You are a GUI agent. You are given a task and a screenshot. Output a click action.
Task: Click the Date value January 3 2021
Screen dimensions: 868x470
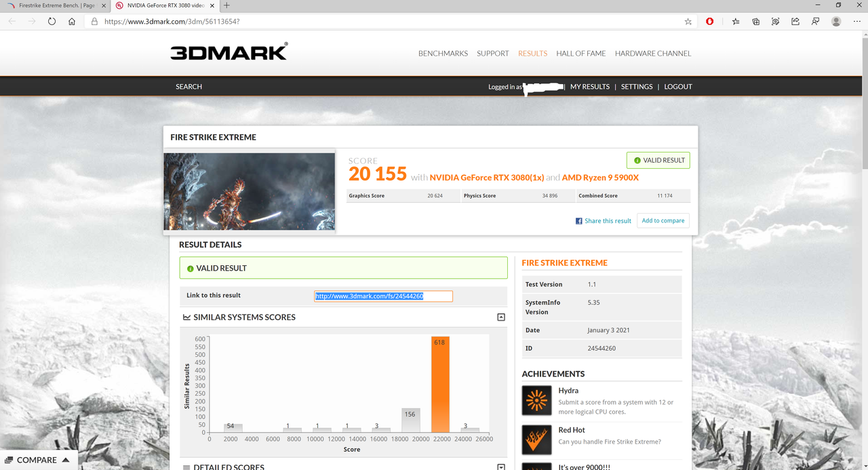click(608, 330)
